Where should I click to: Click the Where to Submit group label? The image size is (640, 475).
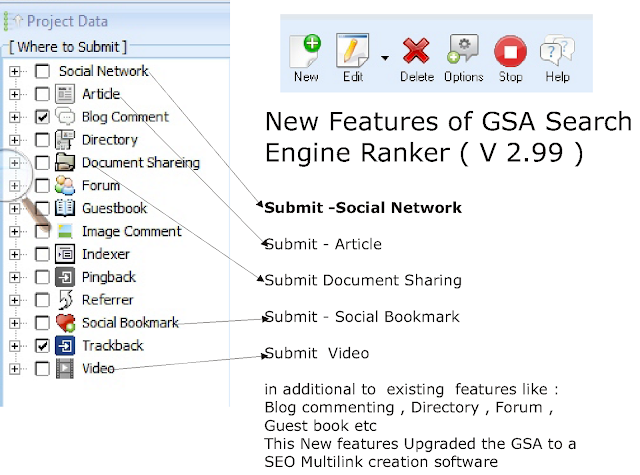(x=68, y=47)
